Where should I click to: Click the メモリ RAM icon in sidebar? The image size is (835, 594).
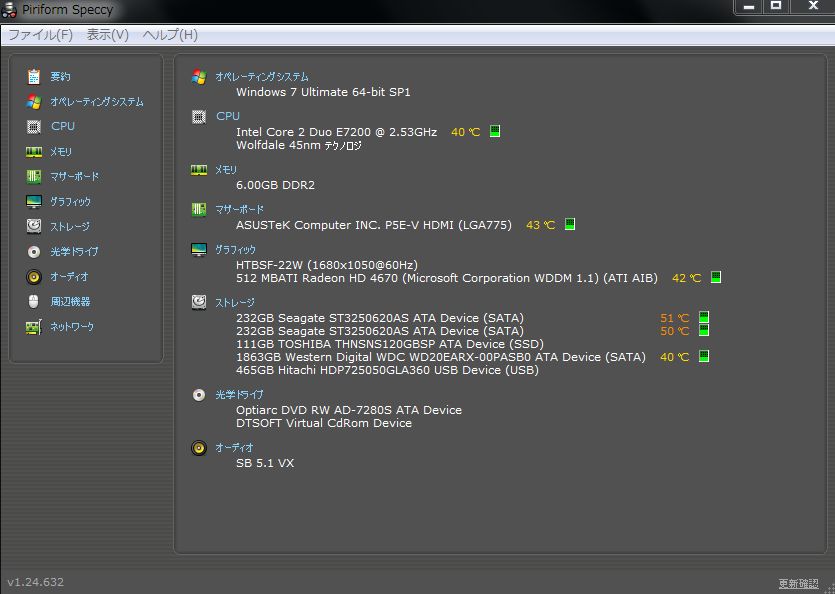click(34, 152)
